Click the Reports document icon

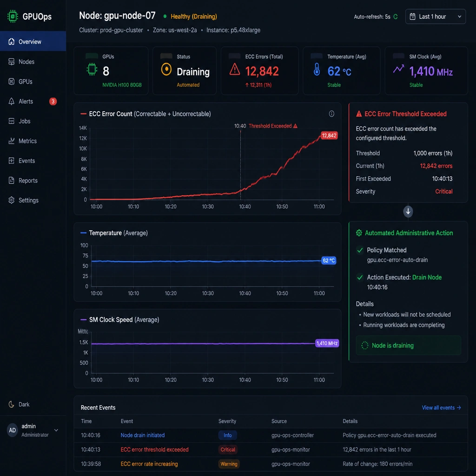12,180
